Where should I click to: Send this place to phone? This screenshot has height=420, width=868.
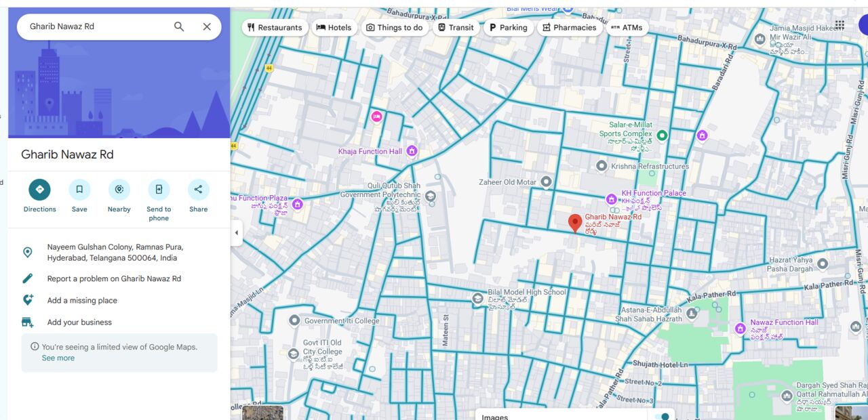(159, 190)
